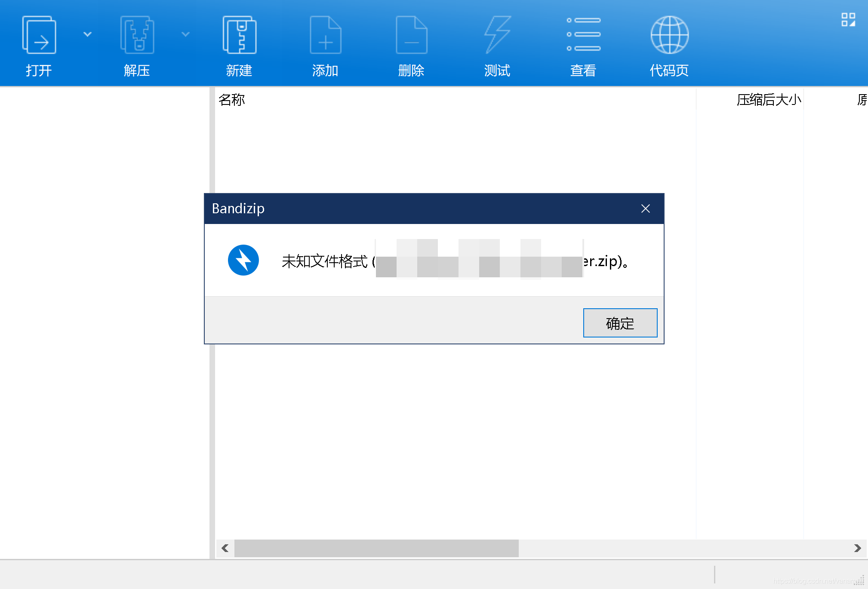Viewport: 868px width, 589px height.
Task: Close the Bandizip error dialog
Action: (645, 209)
